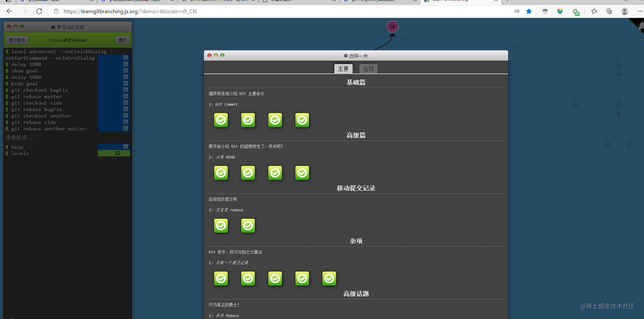Click the 杂项 section heading
Viewport: 644px width, 319px height.
[356, 241]
